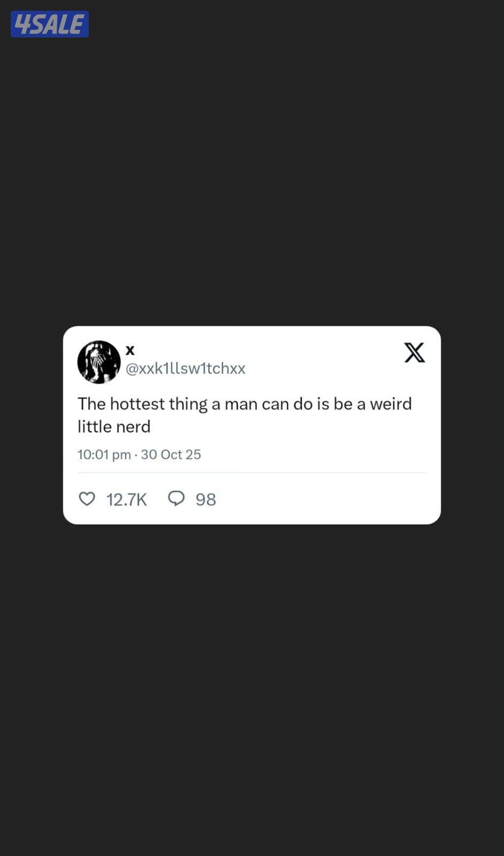Like the tweet with the heart icon
This screenshot has width=504, height=856.
pyautogui.click(x=87, y=499)
